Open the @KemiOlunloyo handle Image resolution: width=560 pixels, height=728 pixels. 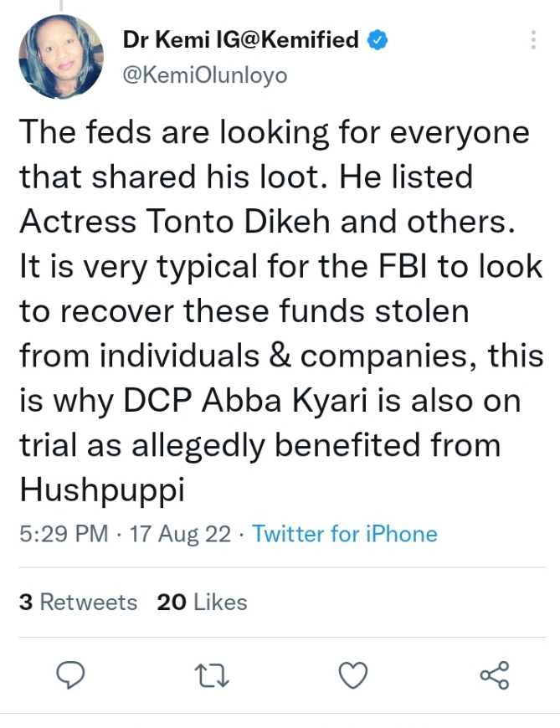[204, 75]
